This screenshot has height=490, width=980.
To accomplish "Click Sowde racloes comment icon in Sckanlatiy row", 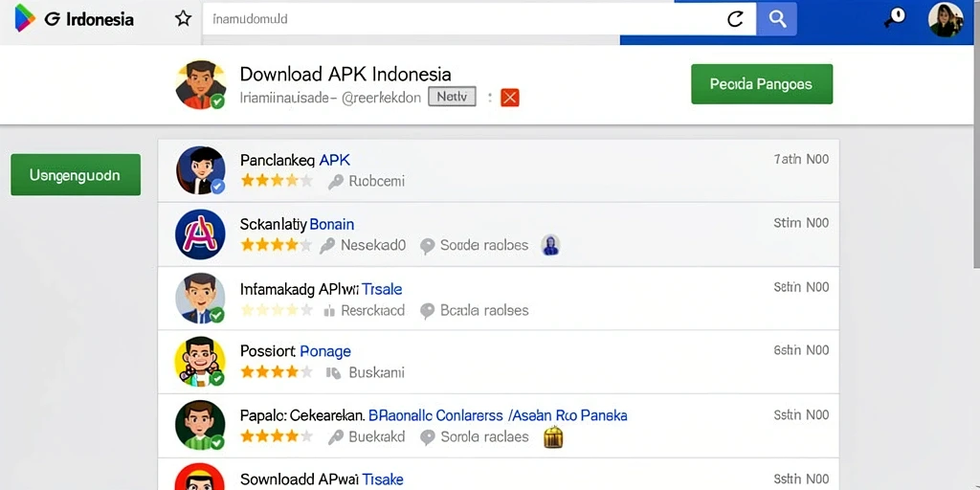I will point(428,246).
